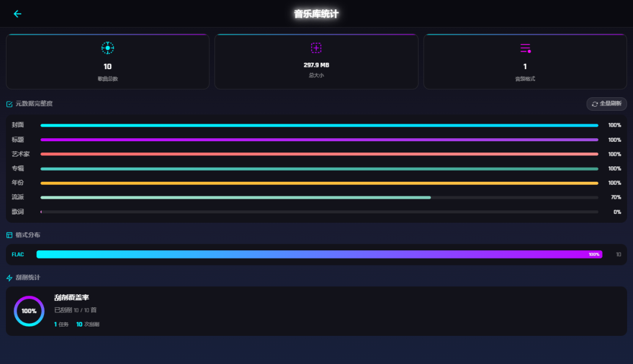The width and height of the screenshot is (633, 364).
Task: Click the 0% value in 歌词 row
Action: pos(617,212)
